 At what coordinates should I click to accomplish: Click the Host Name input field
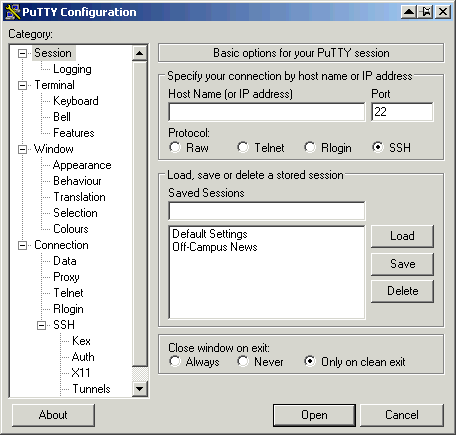tap(267, 112)
